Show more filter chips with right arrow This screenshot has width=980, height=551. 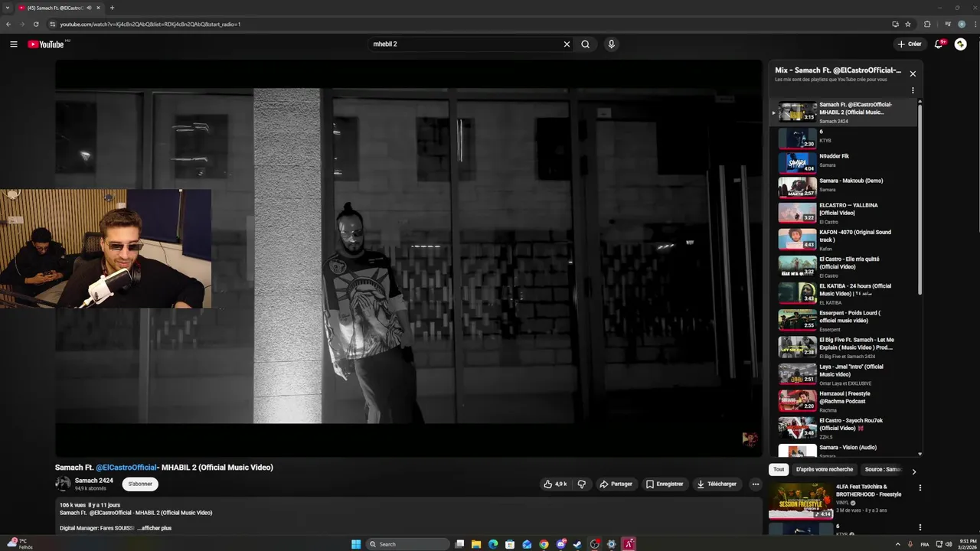(x=913, y=471)
